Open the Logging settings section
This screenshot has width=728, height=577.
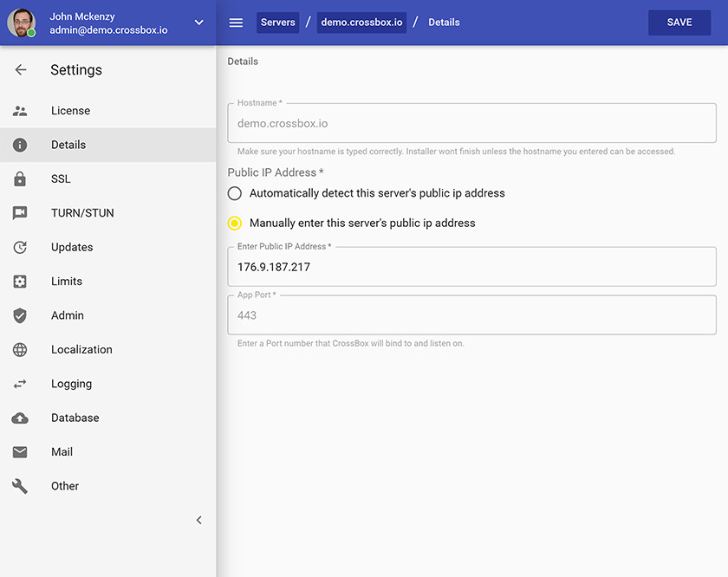(107, 384)
